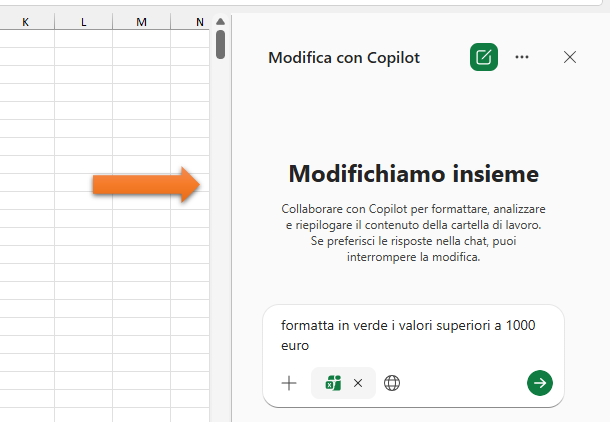
Task: Click the Modifica con Copilot pane title
Action: (344, 58)
